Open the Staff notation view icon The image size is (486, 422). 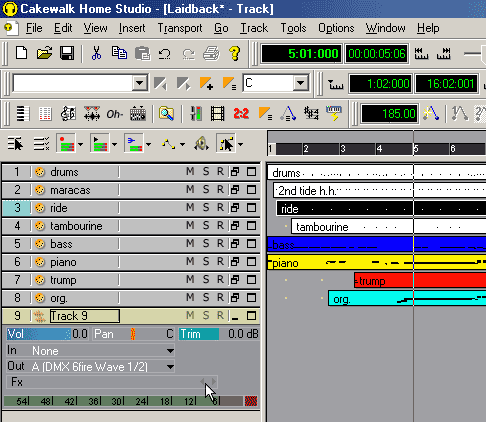coord(68,114)
